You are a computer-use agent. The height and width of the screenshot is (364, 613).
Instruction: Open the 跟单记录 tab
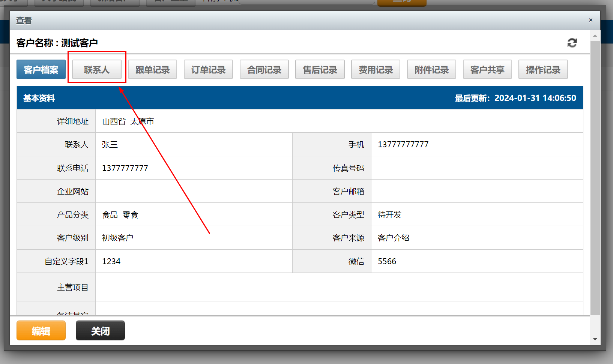(152, 70)
